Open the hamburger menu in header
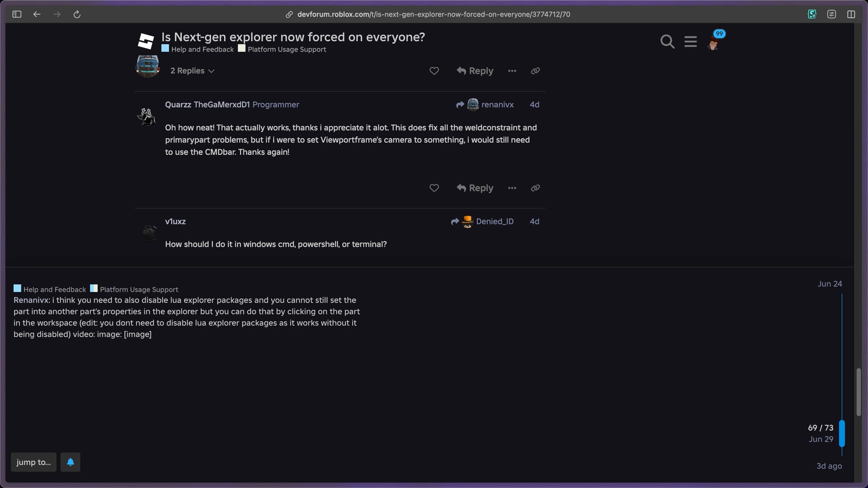The height and width of the screenshot is (488, 868). (x=690, y=42)
